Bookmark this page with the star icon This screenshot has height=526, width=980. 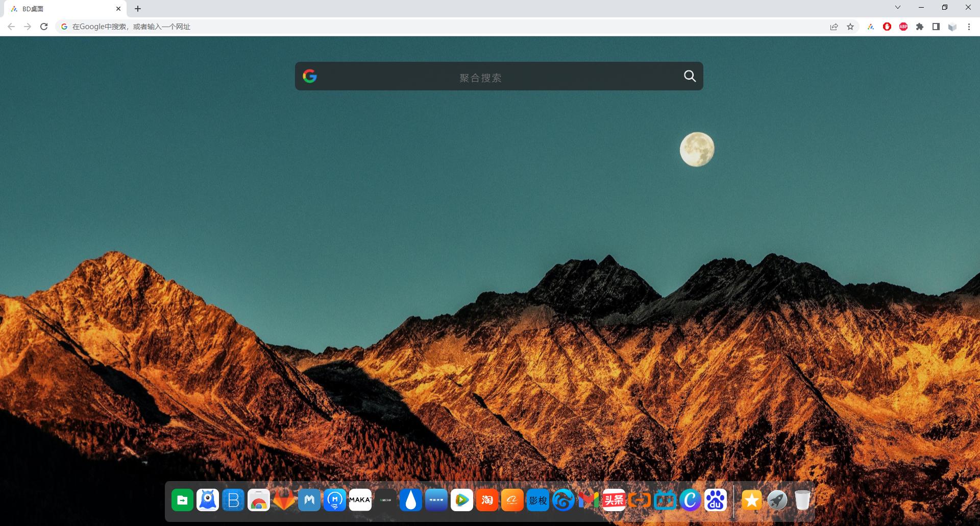click(x=850, y=27)
